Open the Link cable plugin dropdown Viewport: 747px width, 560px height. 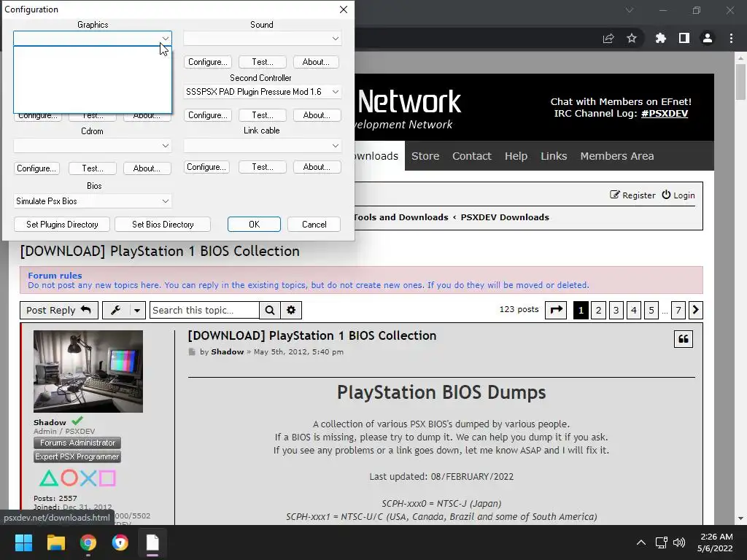pyautogui.click(x=262, y=145)
